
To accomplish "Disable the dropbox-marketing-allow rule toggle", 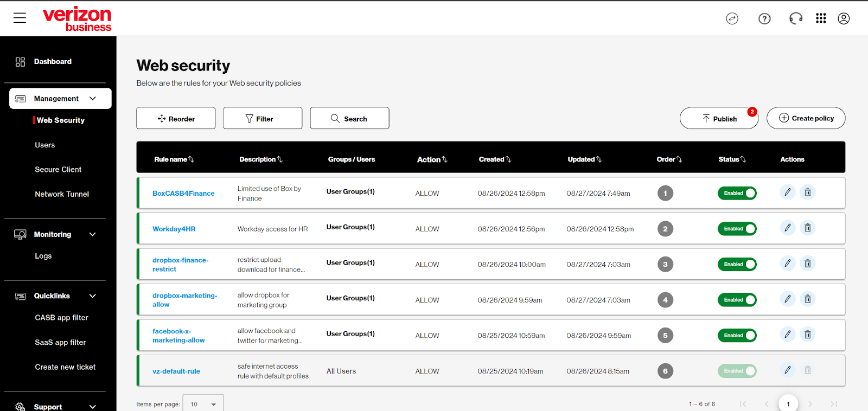I will (737, 300).
